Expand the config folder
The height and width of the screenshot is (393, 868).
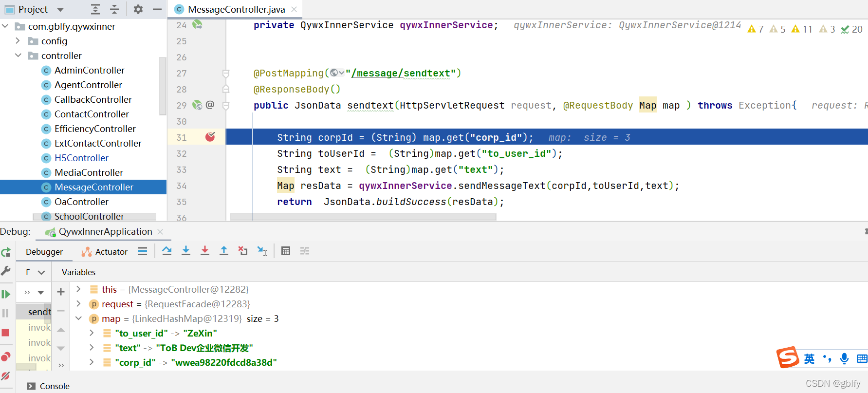pyautogui.click(x=18, y=41)
